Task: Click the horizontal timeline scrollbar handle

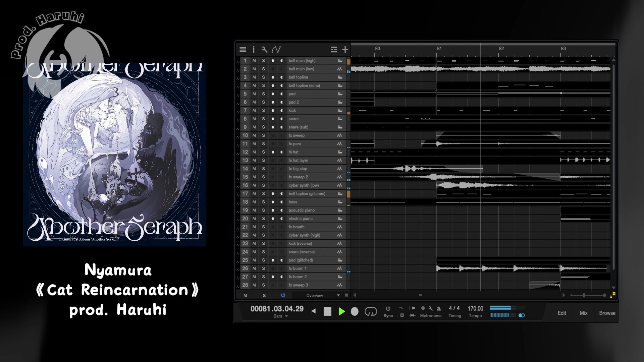Action: pos(420,295)
